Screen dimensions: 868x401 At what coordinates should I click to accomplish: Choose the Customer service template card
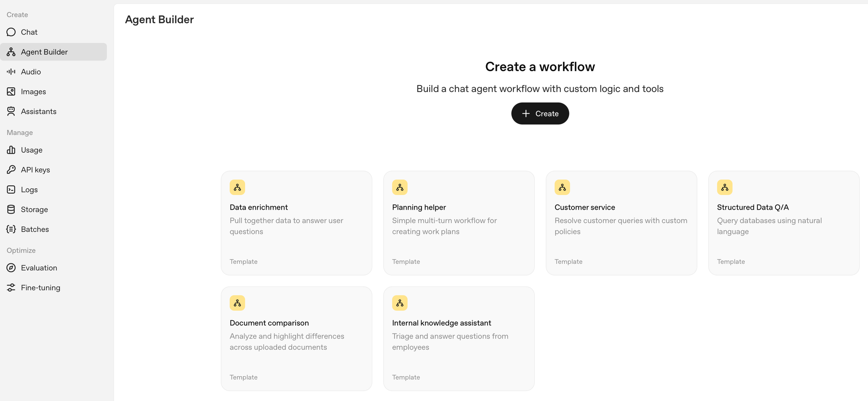coord(621,223)
